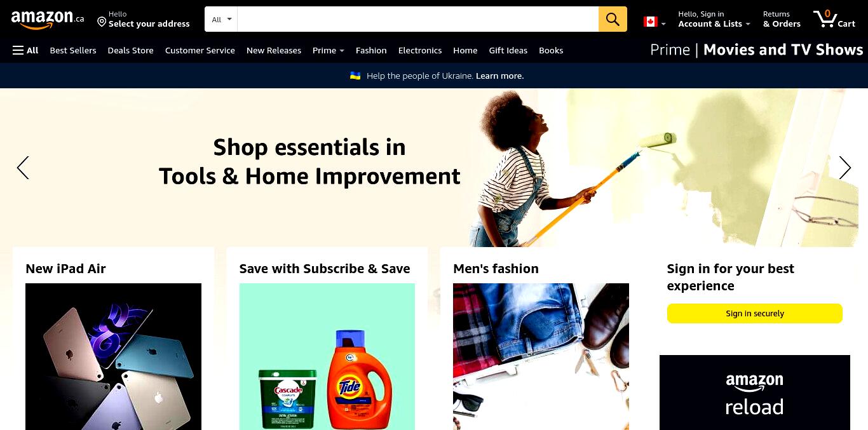Open the shopping cart icon
This screenshot has height=430, width=868.
point(834,19)
